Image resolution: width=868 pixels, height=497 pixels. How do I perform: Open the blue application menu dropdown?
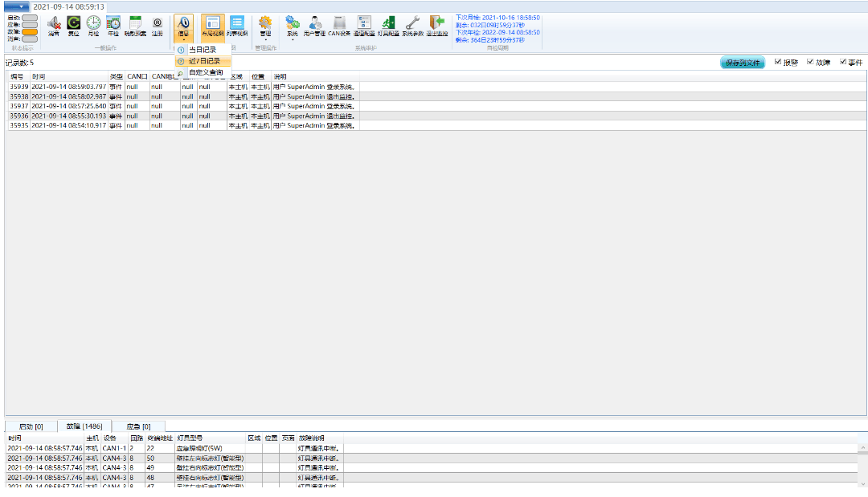[16, 6]
